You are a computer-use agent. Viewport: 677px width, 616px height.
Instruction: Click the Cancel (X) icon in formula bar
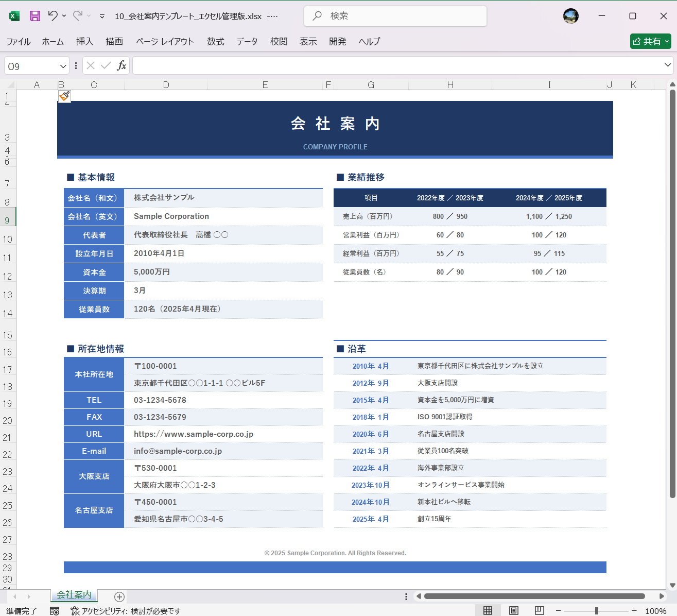[90, 65]
